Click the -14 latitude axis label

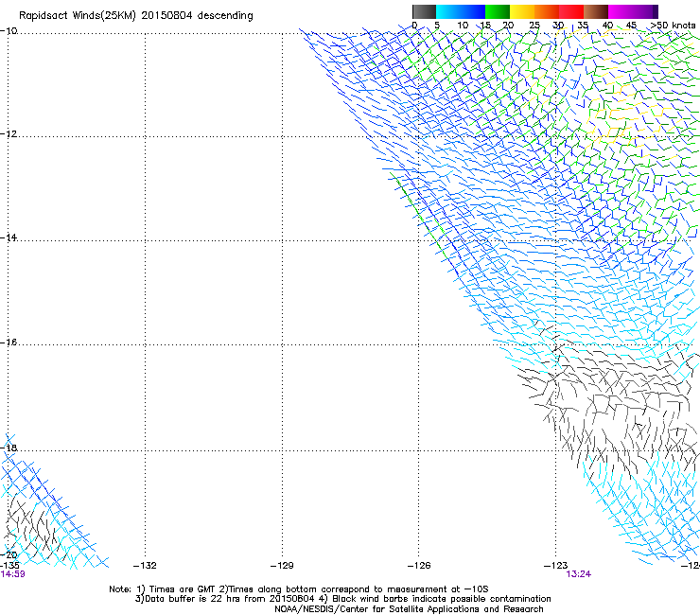tap(9, 237)
